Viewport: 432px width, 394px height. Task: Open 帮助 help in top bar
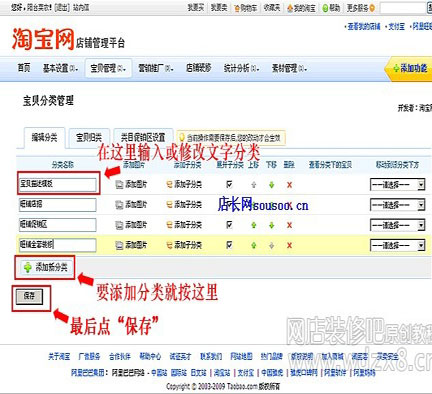pos(331,8)
